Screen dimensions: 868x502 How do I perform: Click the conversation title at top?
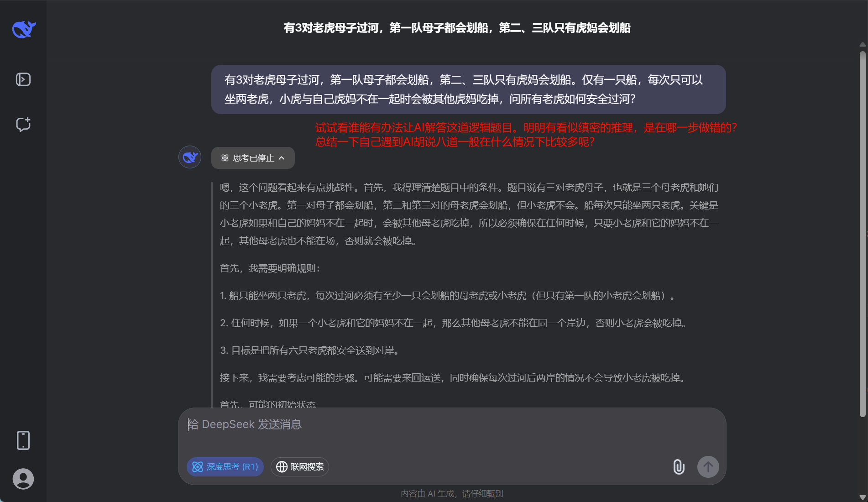457,28
